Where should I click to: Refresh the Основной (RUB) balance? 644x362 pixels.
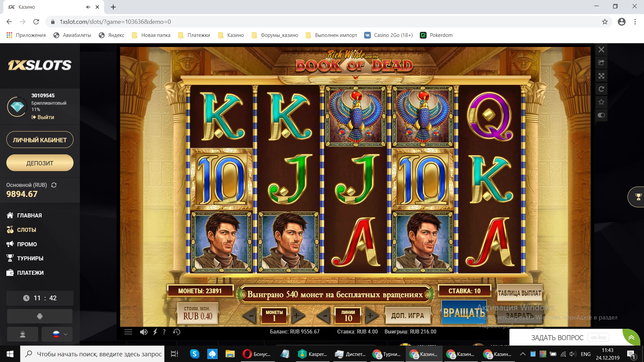coord(54,185)
